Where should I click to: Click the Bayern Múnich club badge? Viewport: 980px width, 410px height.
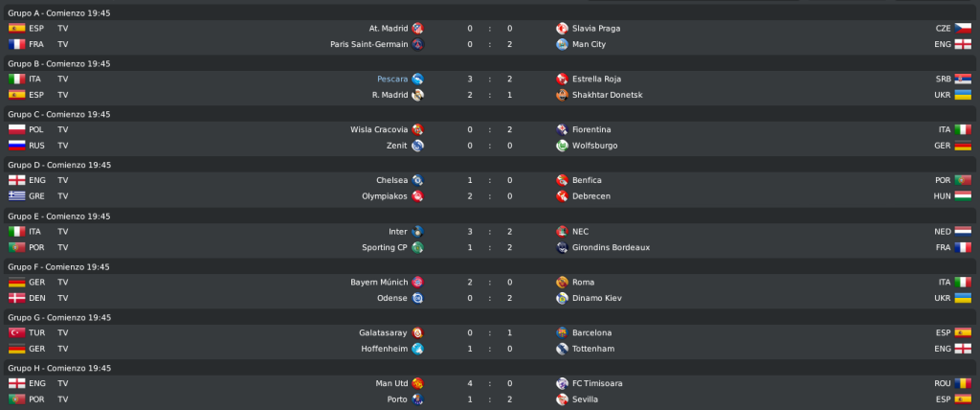pyautogui.click(x=417, y=283)
